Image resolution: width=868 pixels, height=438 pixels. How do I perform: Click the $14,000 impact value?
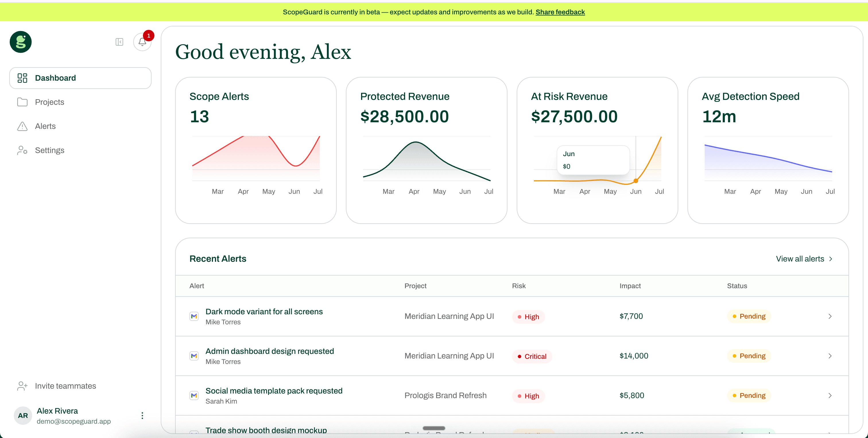[x=634, y=356]
